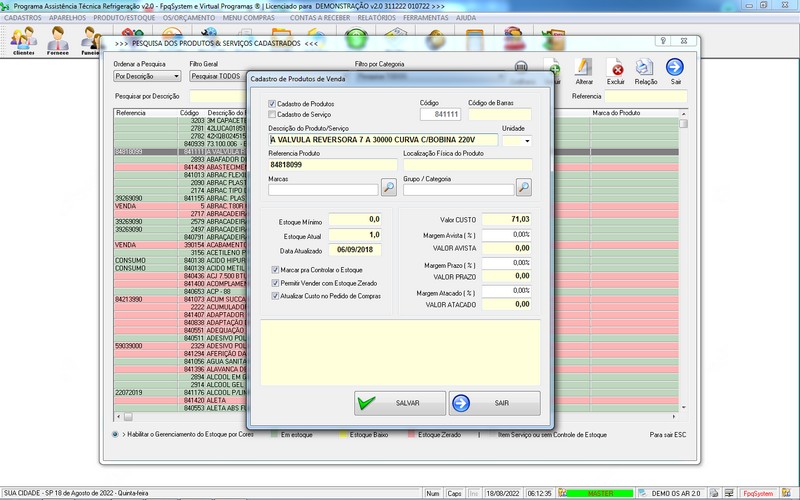
Task: Click the Excluir delete icon
Action: tap(615, 71)
